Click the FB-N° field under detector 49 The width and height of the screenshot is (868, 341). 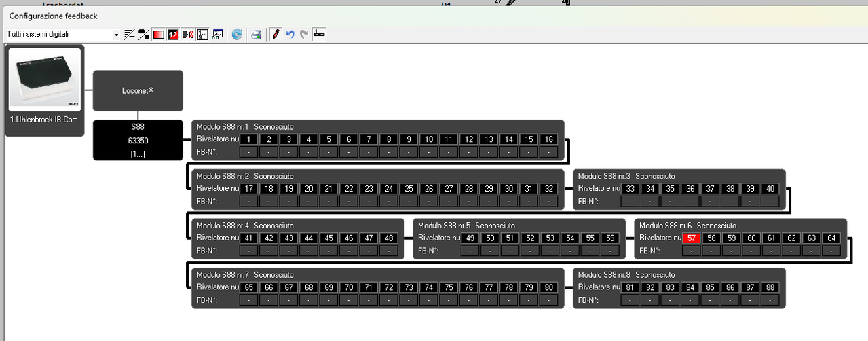(x=470, y=251)
